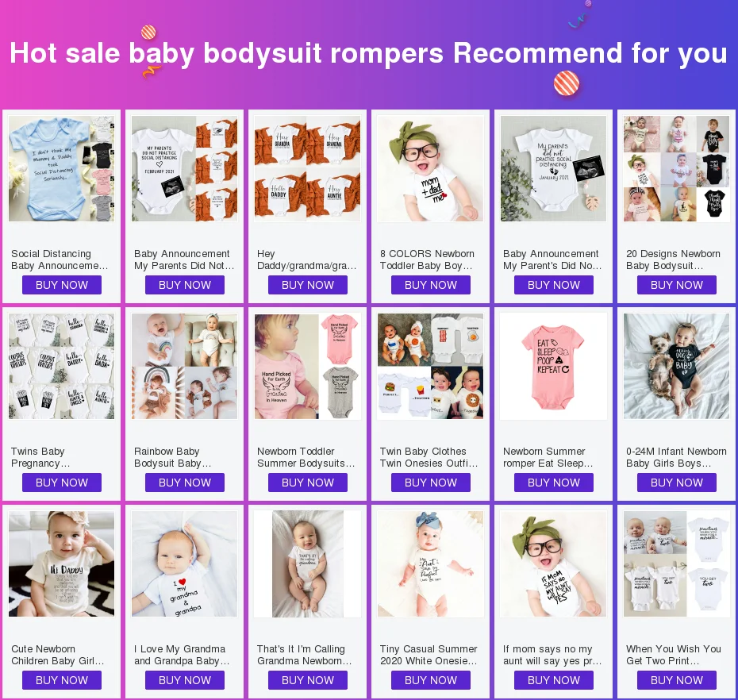Open Tiny Casual Summer 2020 White Onesie image

430,564
